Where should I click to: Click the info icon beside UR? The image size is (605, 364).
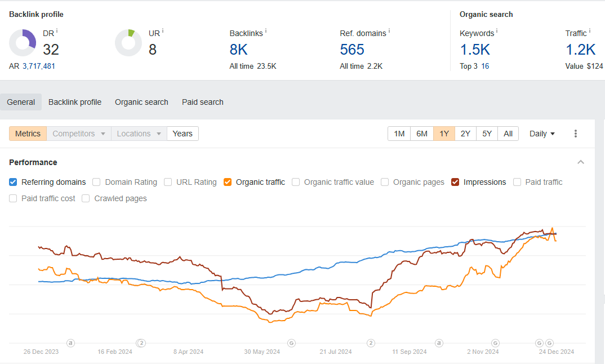tap(163, 32)
